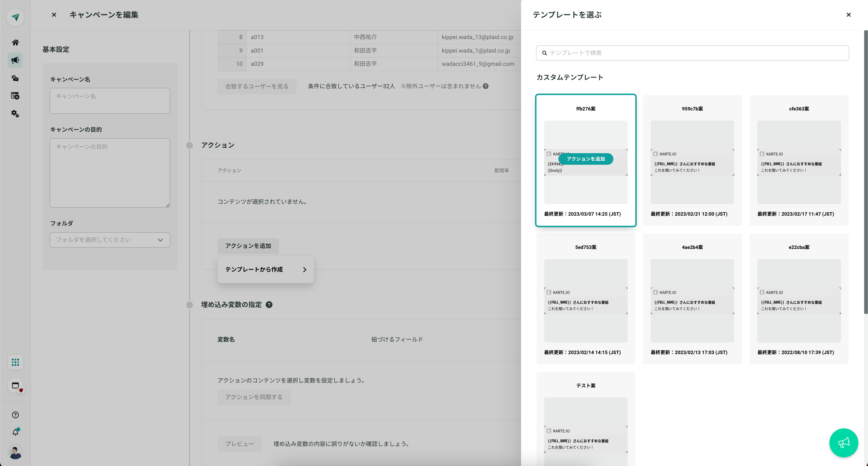Close the template selection panel
This screenshot has width=868, height=466.
(848, 15)
